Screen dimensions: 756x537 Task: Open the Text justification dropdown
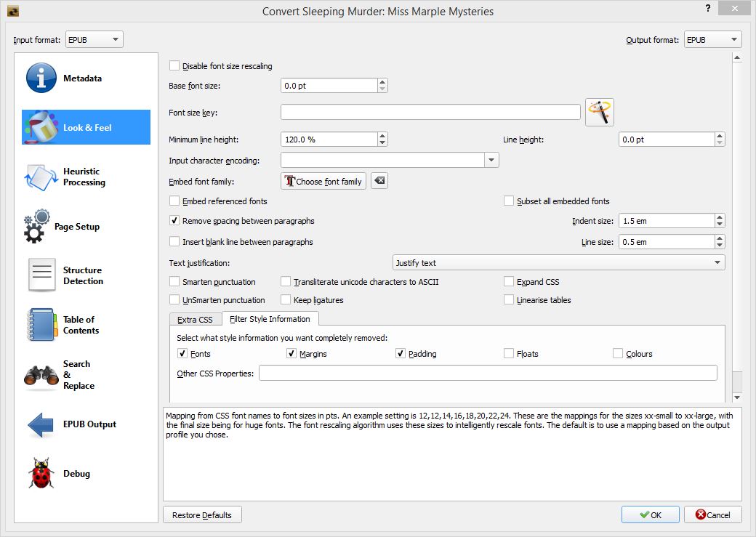(558, 263)
